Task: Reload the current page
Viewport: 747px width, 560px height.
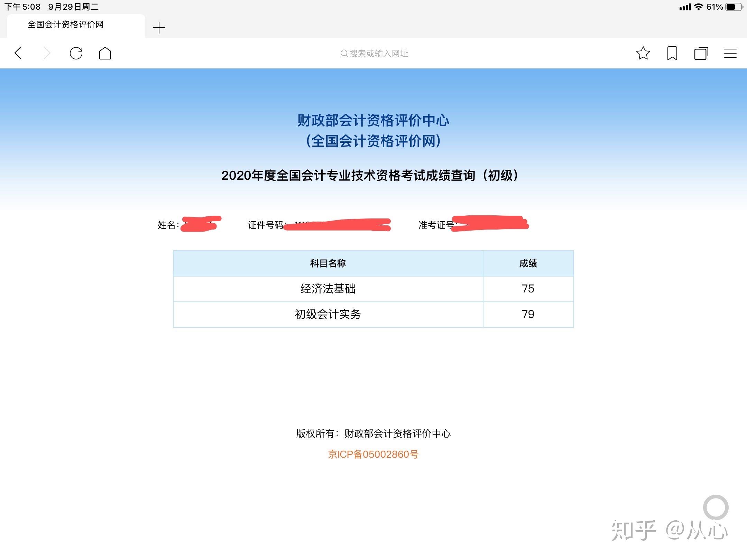Action: click(x=76, y=53)
